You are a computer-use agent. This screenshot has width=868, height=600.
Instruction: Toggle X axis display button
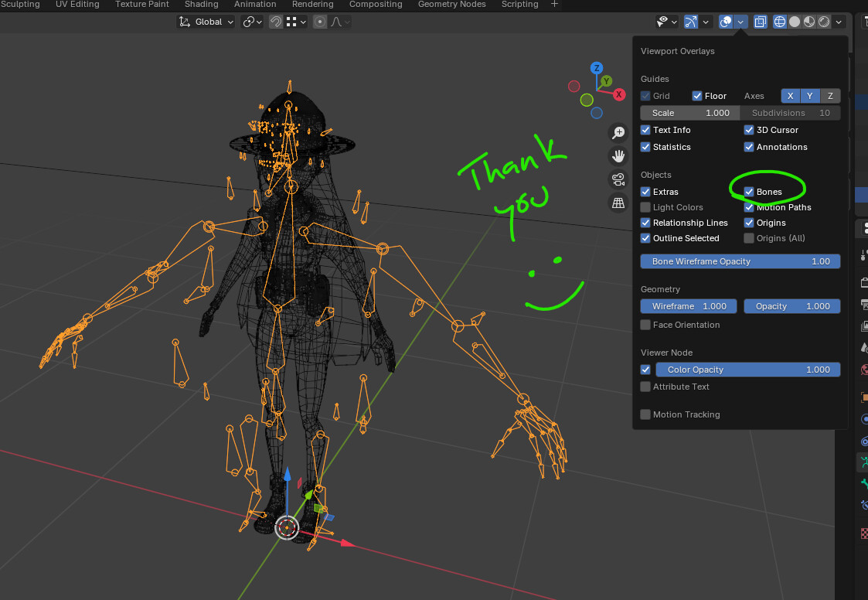click(791, 96)
